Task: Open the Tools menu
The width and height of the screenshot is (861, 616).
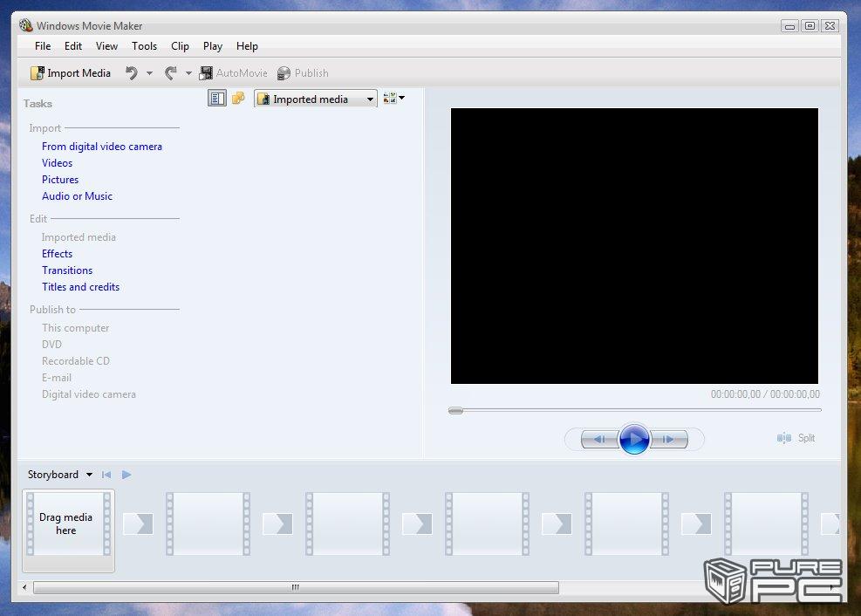Action: pos(145,46)
